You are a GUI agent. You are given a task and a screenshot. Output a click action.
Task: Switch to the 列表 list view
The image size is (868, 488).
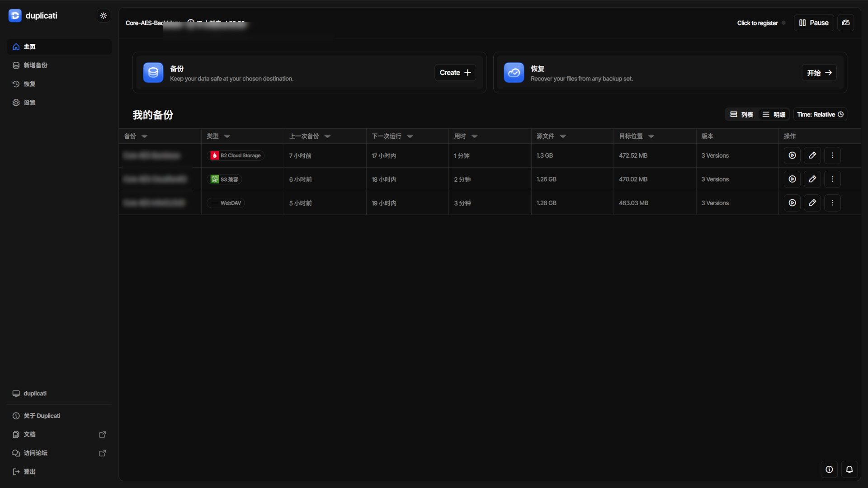[x=742, y=114]
